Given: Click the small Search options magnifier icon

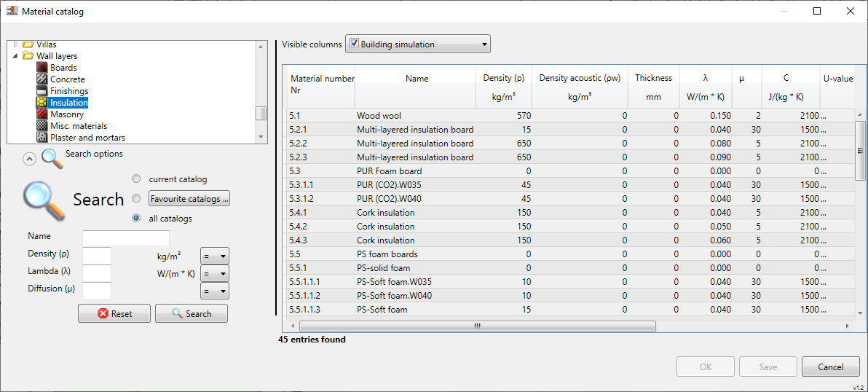Looking at the screenshot, I should tap(52, 158).
